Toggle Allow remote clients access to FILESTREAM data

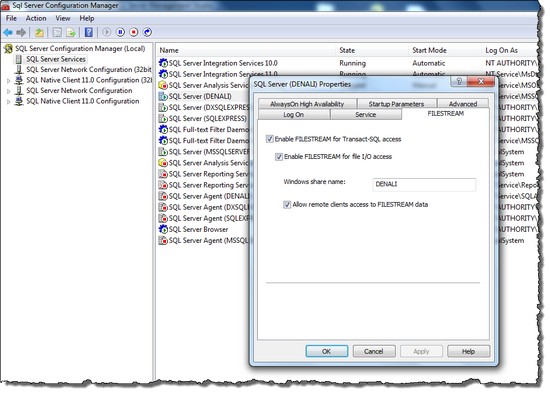point(287,205)
